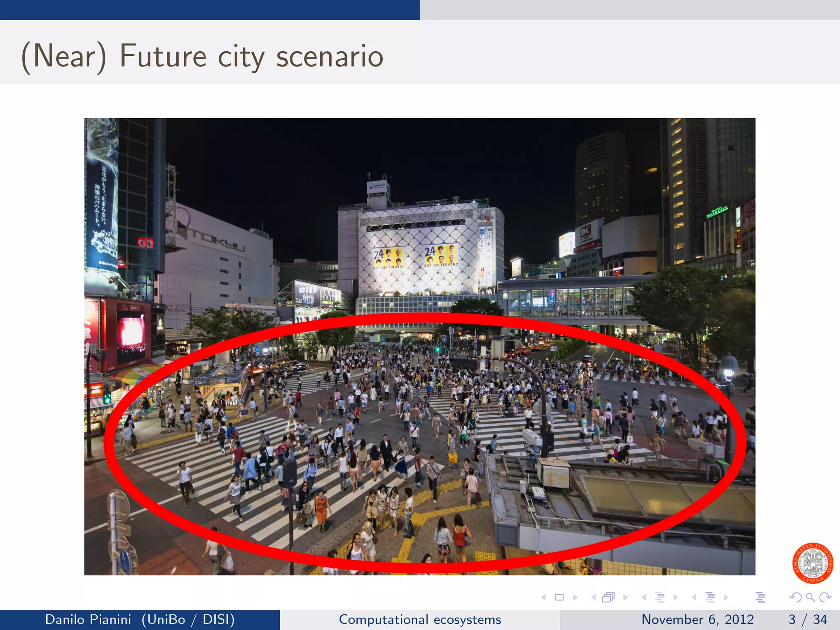This screenshot has width=840, height=630.
Task: Jump to next subsection arrow
Action: point(676,598)
